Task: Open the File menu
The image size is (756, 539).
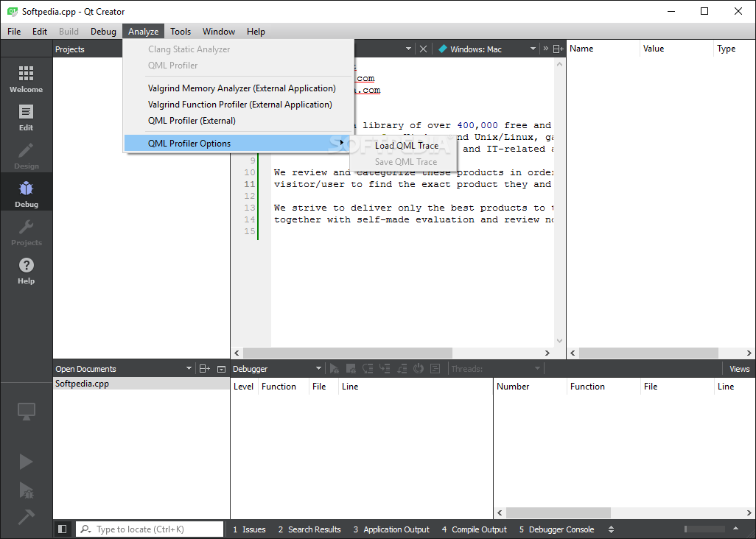Action: click(14, 32)
